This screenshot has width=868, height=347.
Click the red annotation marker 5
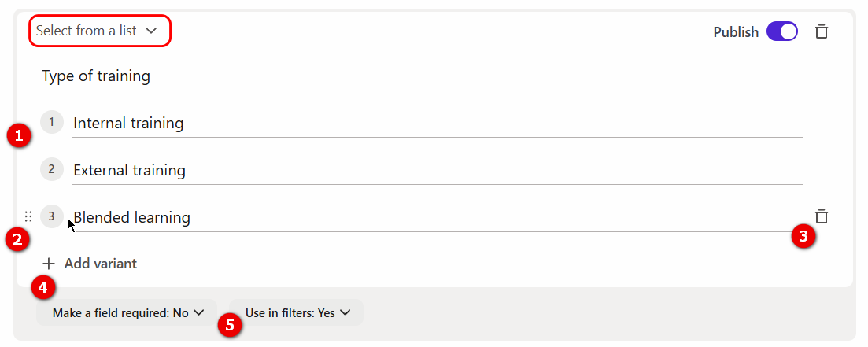click(x=230, y=326)
